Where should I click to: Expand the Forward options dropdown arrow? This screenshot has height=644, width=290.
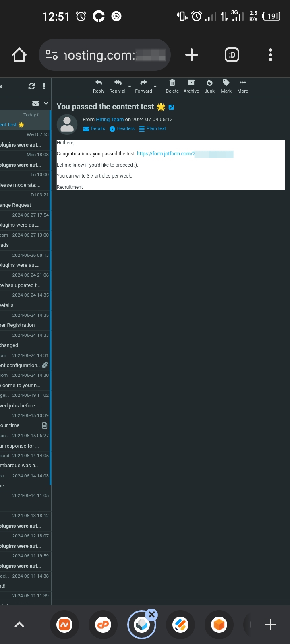click(155, 86)
